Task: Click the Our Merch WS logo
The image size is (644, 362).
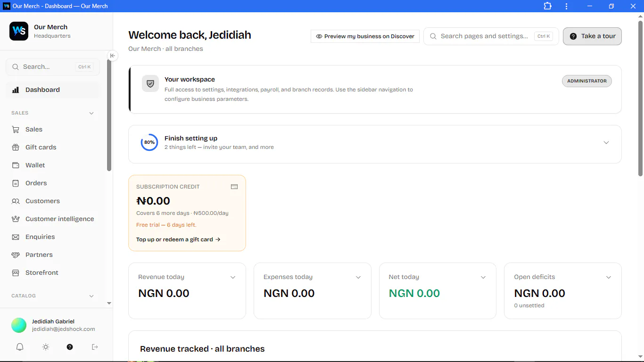Action: [x=19, y=31]
